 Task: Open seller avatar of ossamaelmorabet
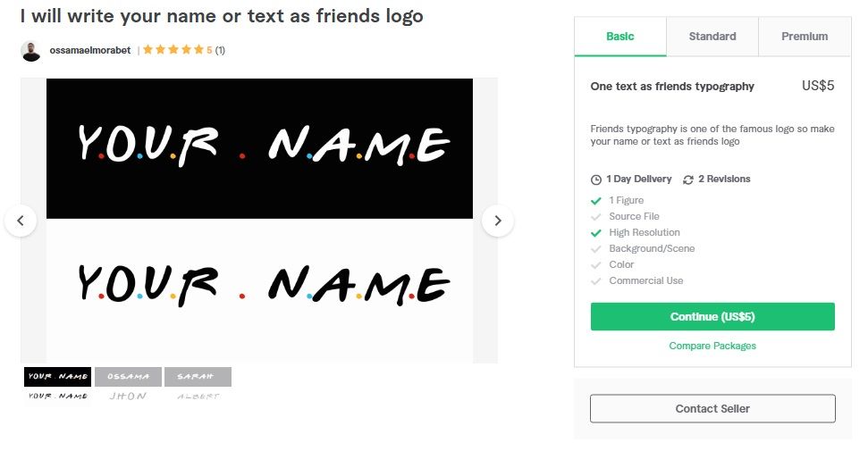click(x=31, y=51)
